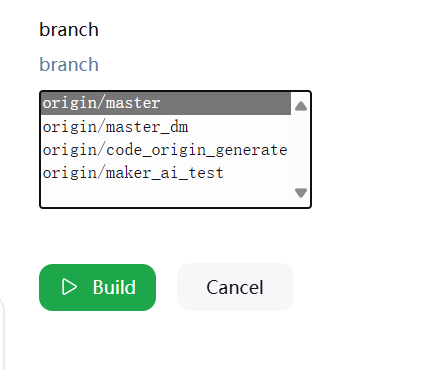Start the job with the green Build button

pyautogui.click(x=97, y=287)
